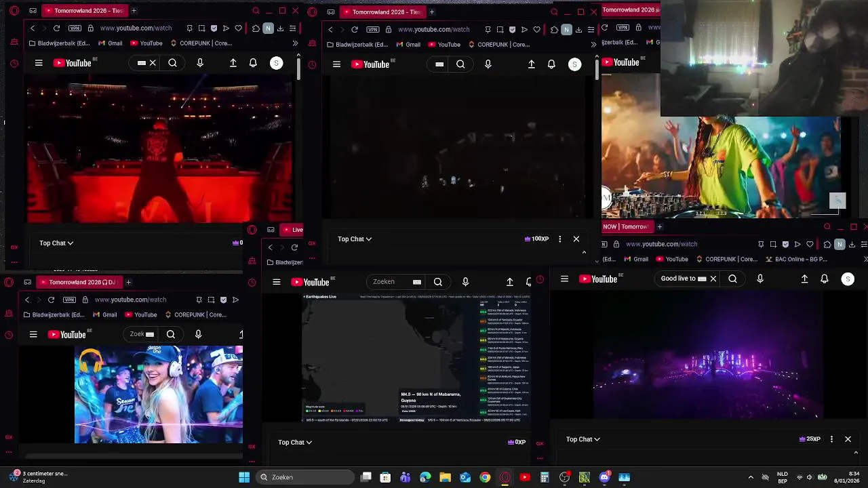868x488 pixels.
Task: Open new tab in red-stage window
Action: click(134, 11)
